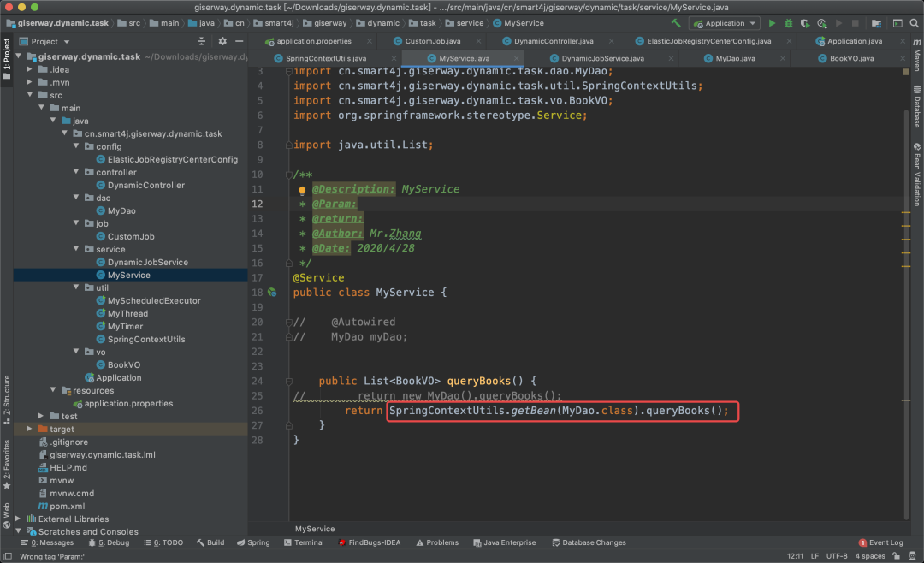
Task: Toggle the 1: Project side panel tab
Action: 6,58
